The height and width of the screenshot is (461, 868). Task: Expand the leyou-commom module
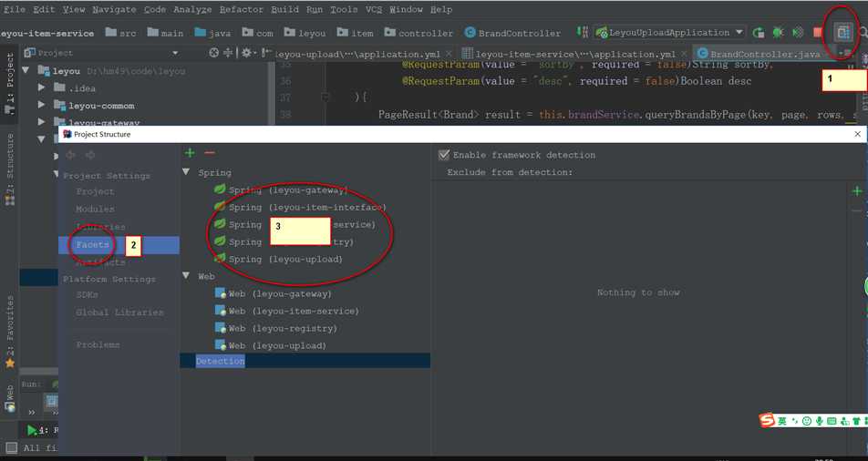click(42, 105)
